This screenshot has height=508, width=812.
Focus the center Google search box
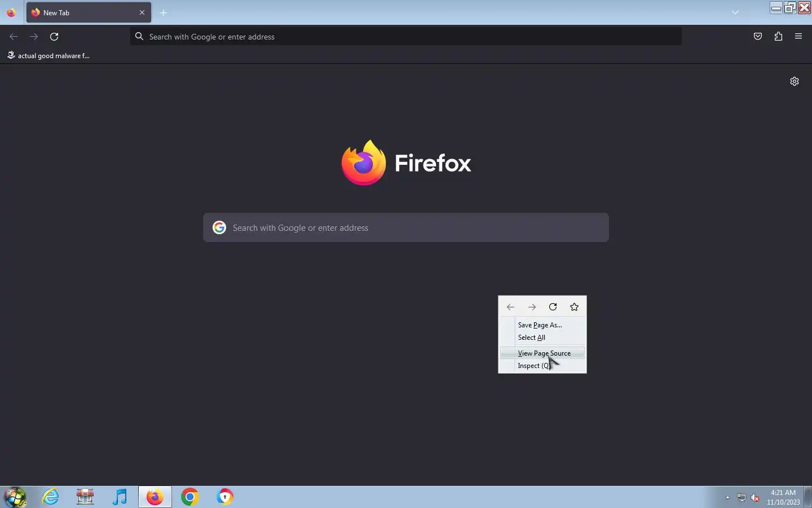click(406, 227)
